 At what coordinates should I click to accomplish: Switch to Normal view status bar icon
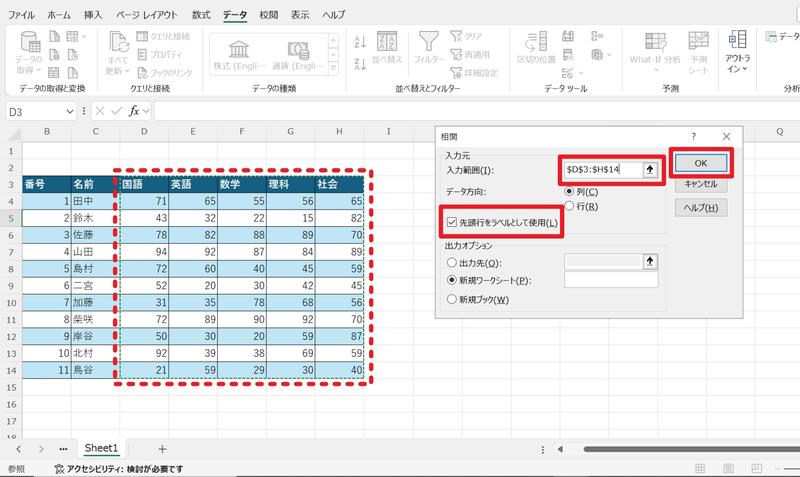coord(700,468)
